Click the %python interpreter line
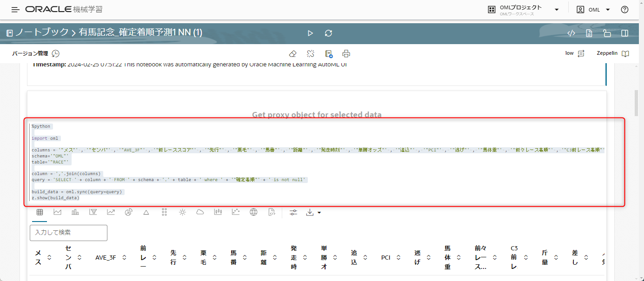This screenshot has width=644, height=281. (41, 126)
